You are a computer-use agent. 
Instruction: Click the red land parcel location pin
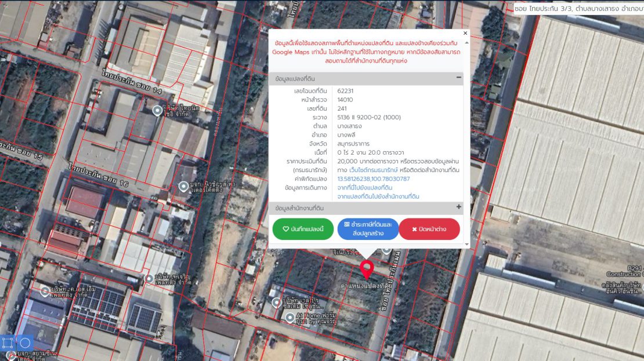[366, 269]
